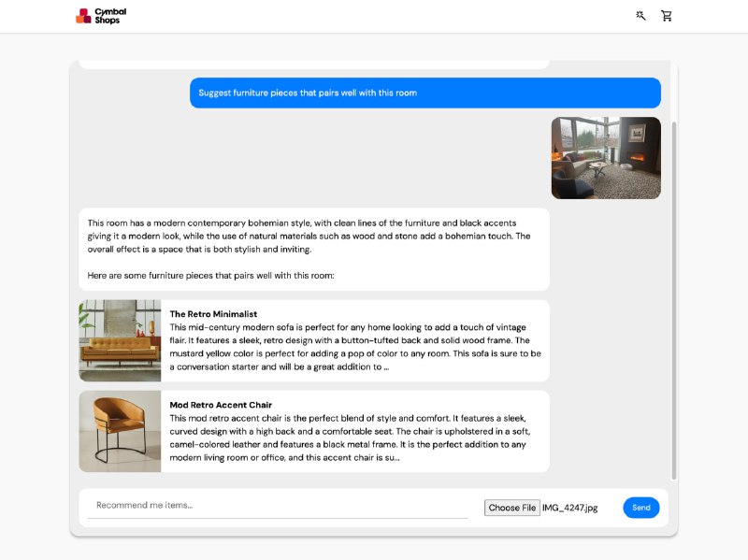Image resolution: width=748 pixels, height=560 pixels.
Task: Open the Mod Retro Accent Chair image
Action: (120, 432)
